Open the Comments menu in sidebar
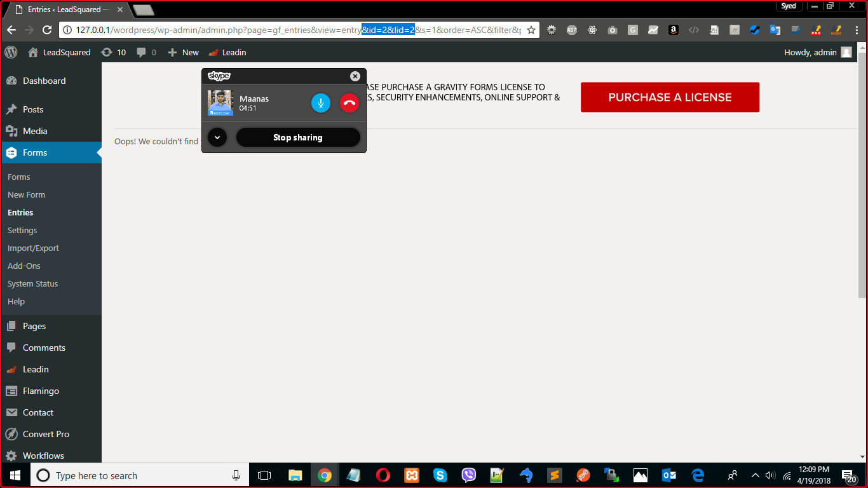 [x=51, y=348]
